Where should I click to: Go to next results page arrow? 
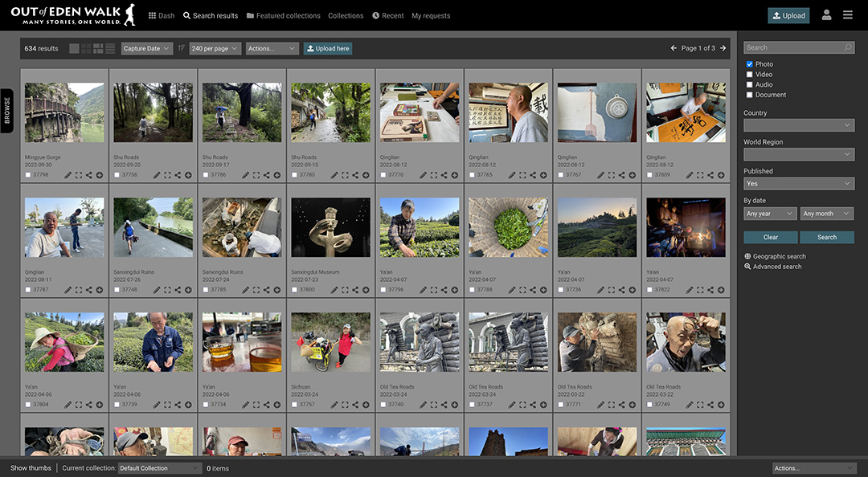coord(723,48)
